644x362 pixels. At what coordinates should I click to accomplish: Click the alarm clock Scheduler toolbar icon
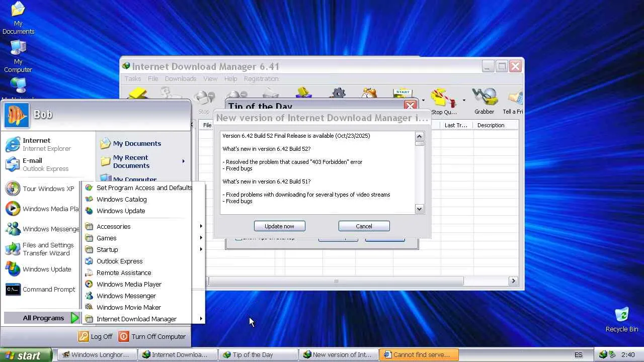pyautogui.click(x=369, y=94)
